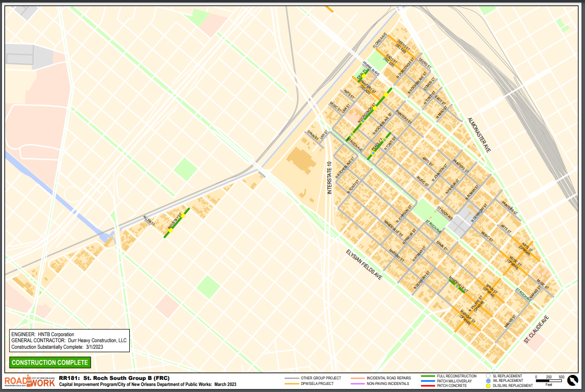Click the red Patch Concrete legend line

coord(428,385)
